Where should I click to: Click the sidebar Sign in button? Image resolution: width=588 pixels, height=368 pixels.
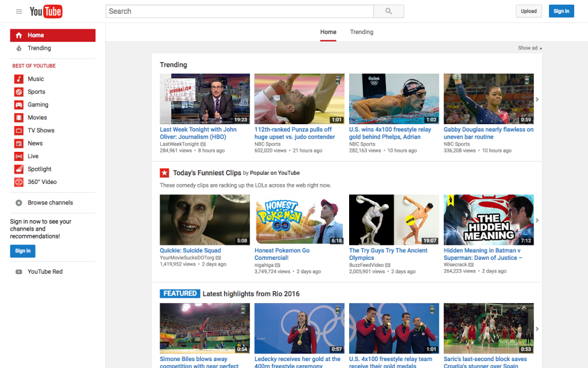coord(23,251)
